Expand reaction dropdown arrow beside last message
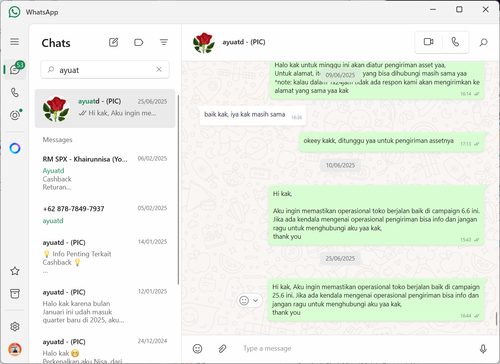500x364 pixels. [256, 301]
